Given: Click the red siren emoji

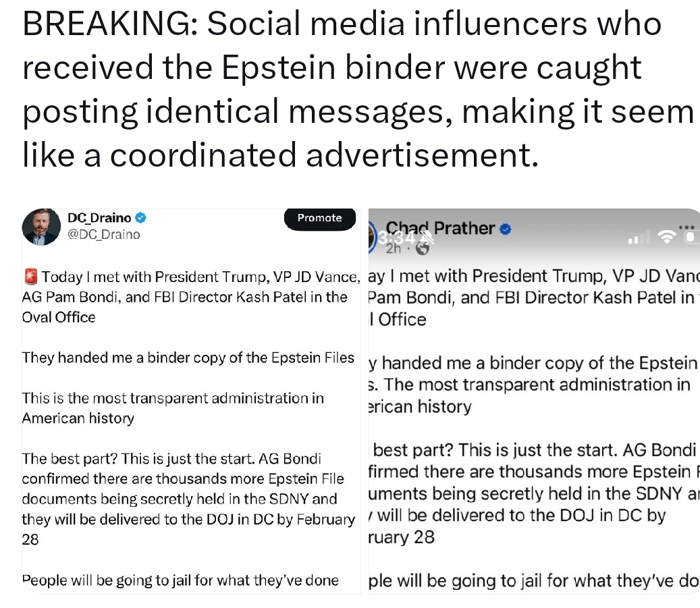Looking at the screenshot, I should [x=30, y=276].
